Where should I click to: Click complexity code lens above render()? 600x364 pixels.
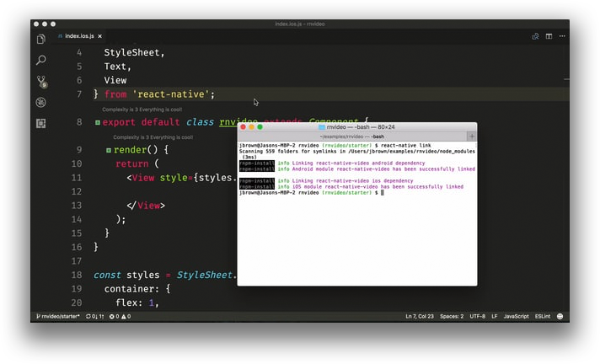point(153,137)
